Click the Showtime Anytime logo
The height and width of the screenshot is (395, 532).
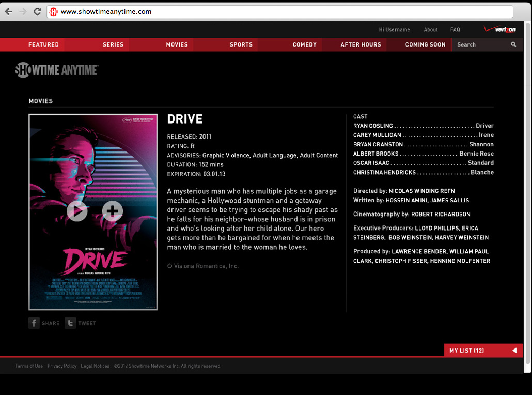57,70
